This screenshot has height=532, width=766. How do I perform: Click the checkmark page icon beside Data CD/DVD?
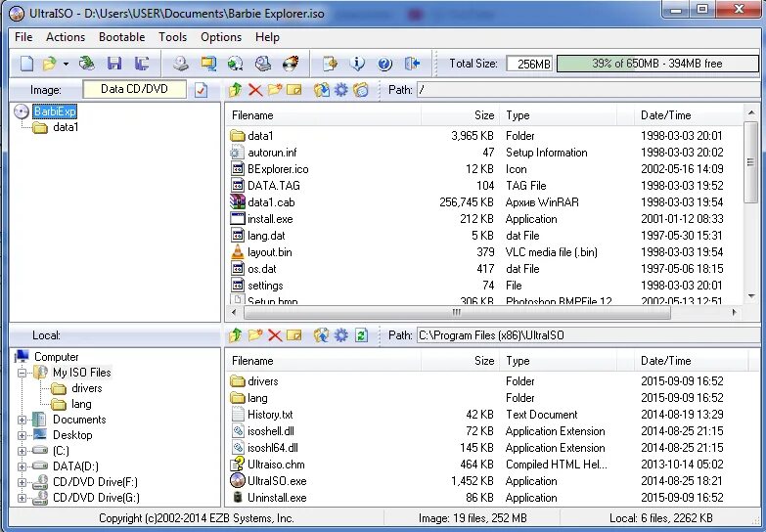tap(201, 90)
